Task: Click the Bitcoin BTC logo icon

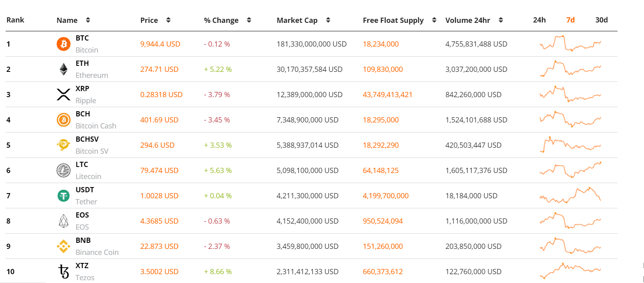Action: [63, 44]
